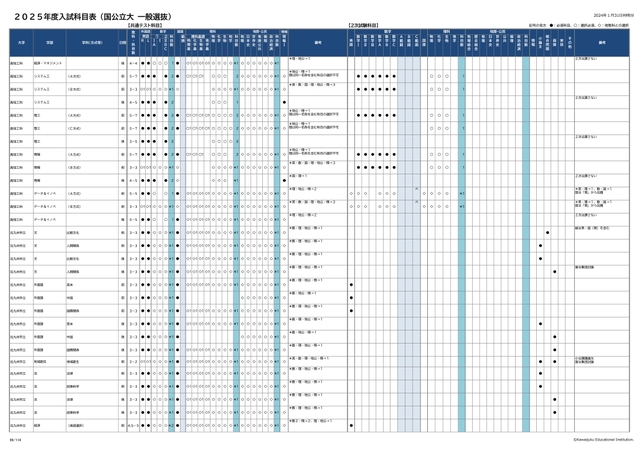644x455 pixels.
Task: Click the page number in the bottom-left footer
Action: point(13,439)
